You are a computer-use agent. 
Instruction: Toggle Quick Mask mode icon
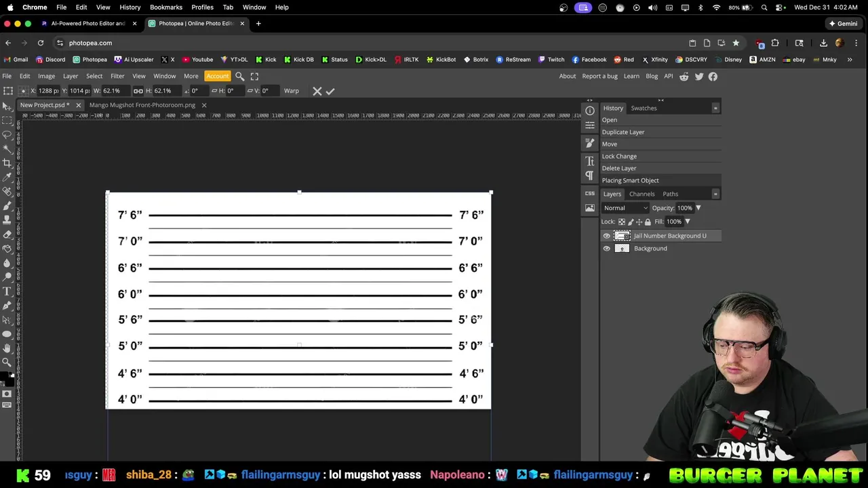pos(7,394)
